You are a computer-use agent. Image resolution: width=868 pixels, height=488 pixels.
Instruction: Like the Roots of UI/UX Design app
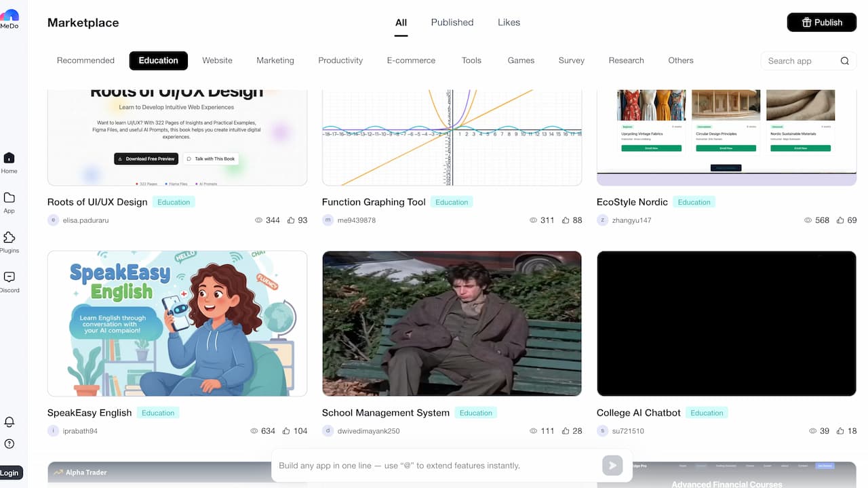(291, 220)
